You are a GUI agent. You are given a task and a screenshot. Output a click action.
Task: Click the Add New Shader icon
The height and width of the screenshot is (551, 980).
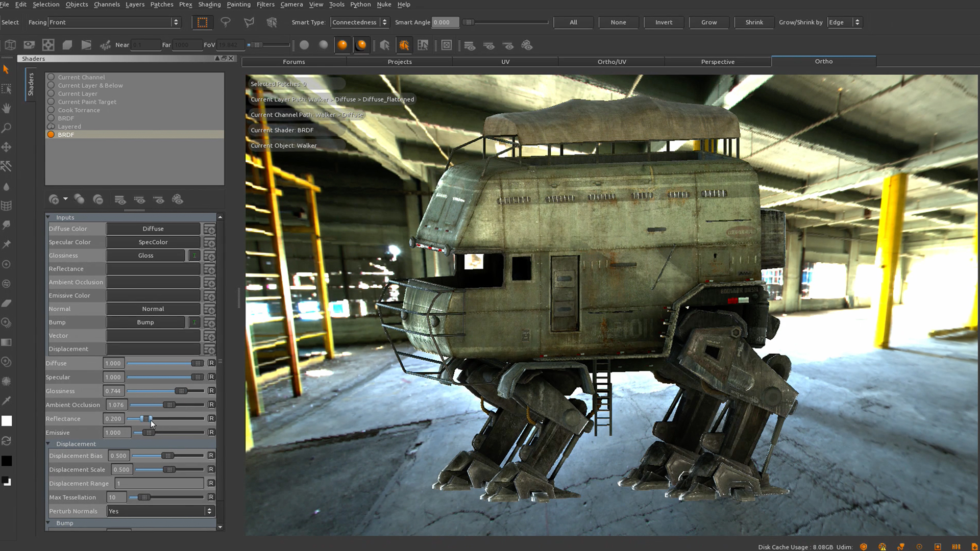coord(54,199)
